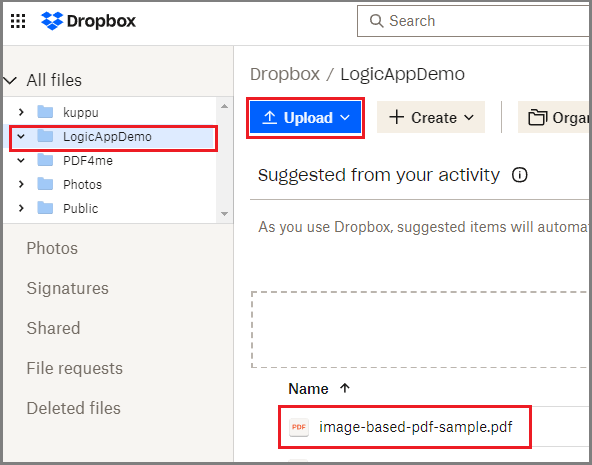Viewport: 592px width, 465px height.
Task: Collapse the LogicAppDemo folder chevron
Action: 21,137
